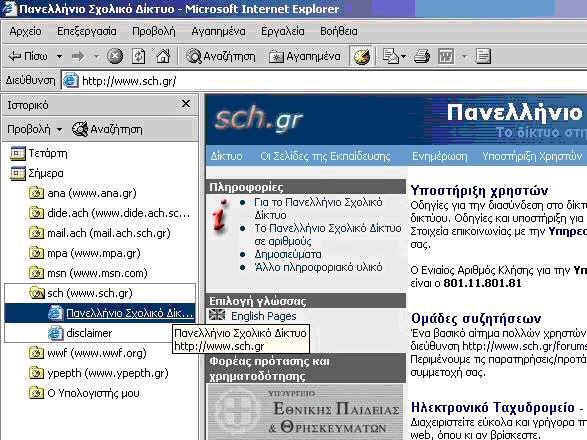Follow the Δημοσιεύματα link

pos(288,254)
